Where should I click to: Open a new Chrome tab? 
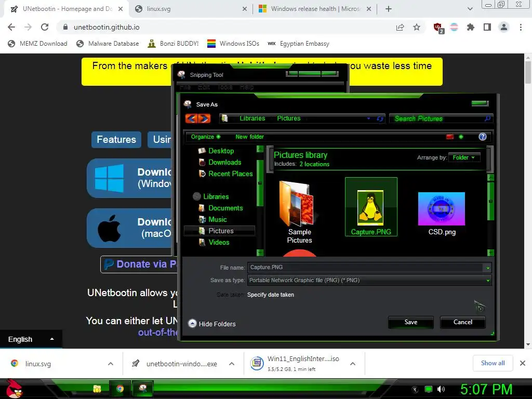[389, 9]
